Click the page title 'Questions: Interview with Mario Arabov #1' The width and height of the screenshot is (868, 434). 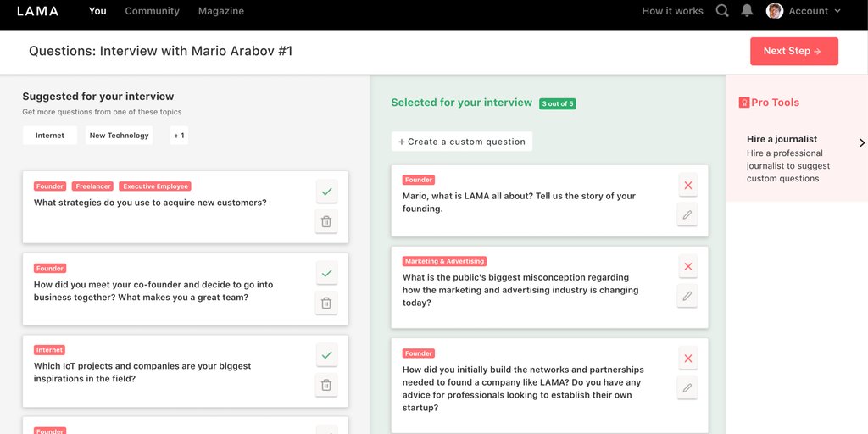point(160,51)
